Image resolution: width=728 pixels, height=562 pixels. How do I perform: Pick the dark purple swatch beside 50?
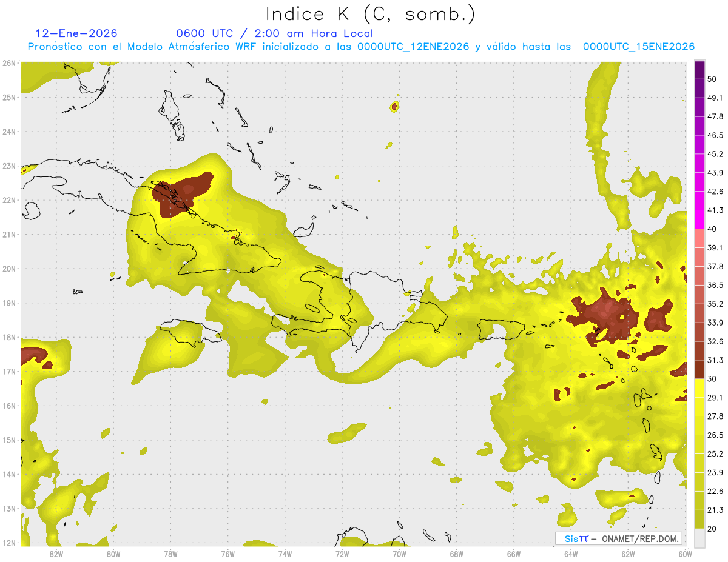click(x=699, y=71)
